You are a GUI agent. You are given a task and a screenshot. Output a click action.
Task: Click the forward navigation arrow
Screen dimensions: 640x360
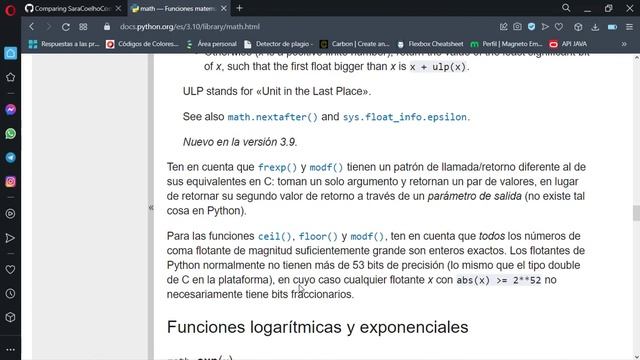click(49, 27)
